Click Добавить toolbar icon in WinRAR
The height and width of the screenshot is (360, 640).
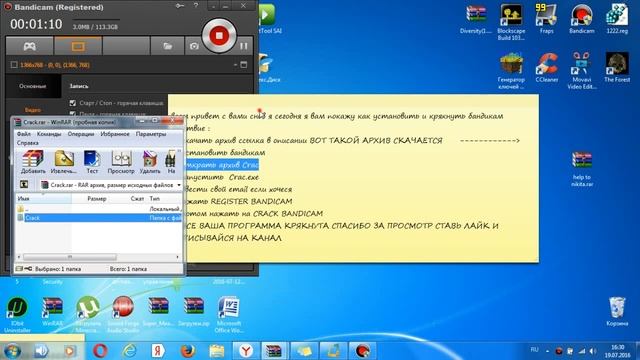[33, 162]
